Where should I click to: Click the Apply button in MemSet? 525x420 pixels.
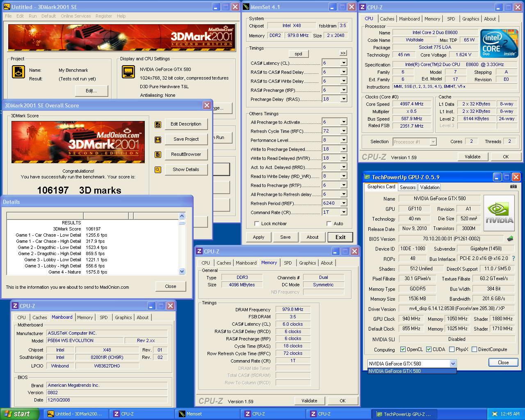(258, 237)
